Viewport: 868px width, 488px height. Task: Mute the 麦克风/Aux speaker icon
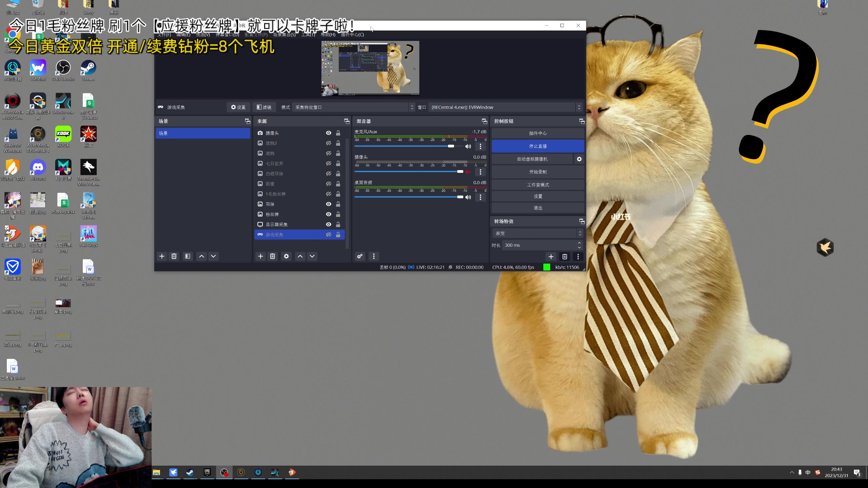click(x=468, y=146)
